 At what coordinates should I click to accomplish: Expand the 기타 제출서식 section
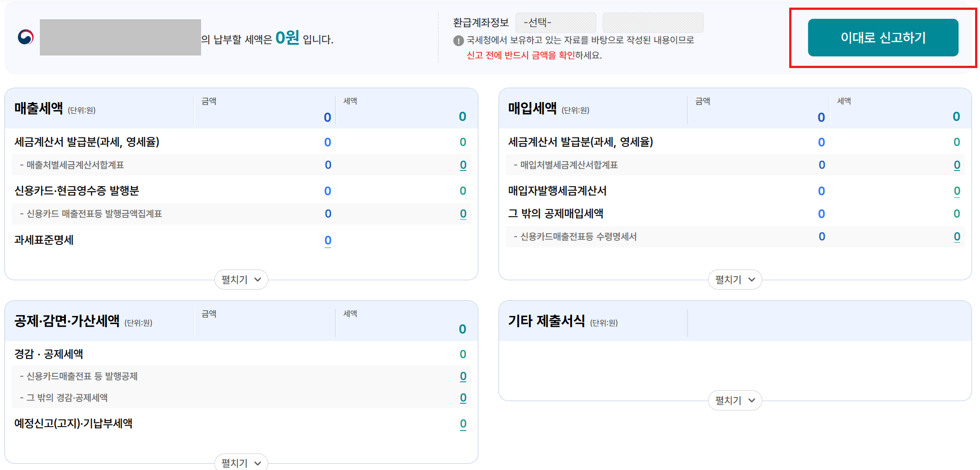coord(734,400)
